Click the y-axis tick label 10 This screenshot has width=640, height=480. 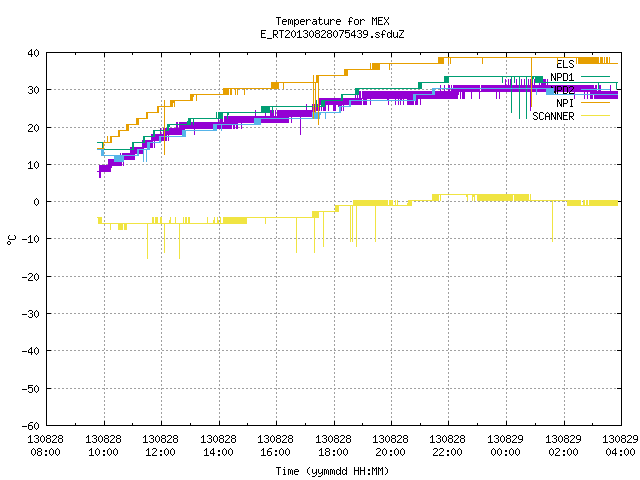point(33,165)
